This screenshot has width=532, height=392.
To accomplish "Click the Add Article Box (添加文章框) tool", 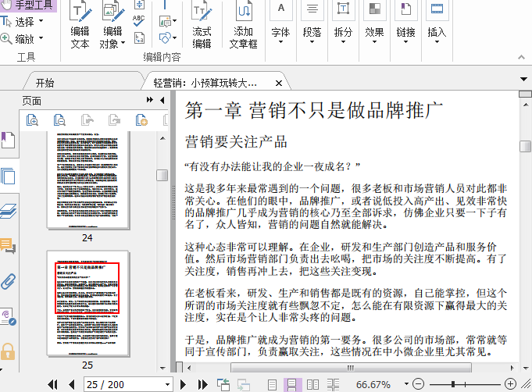I will tap(243, 26).
